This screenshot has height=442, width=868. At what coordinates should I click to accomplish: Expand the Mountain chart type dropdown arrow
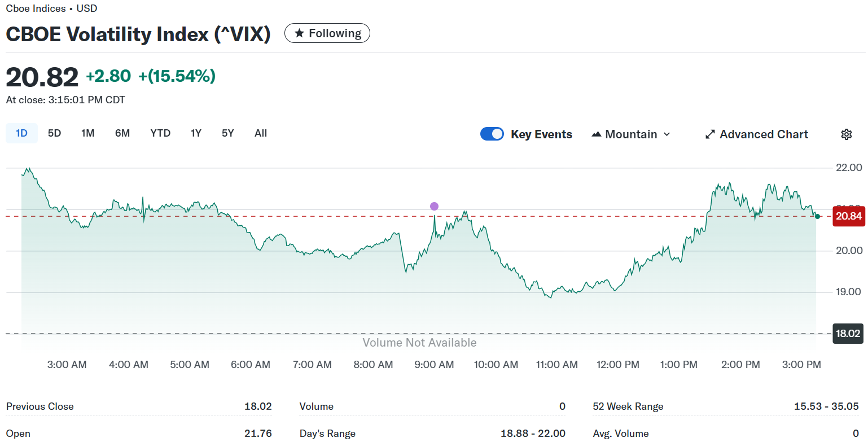667,134
